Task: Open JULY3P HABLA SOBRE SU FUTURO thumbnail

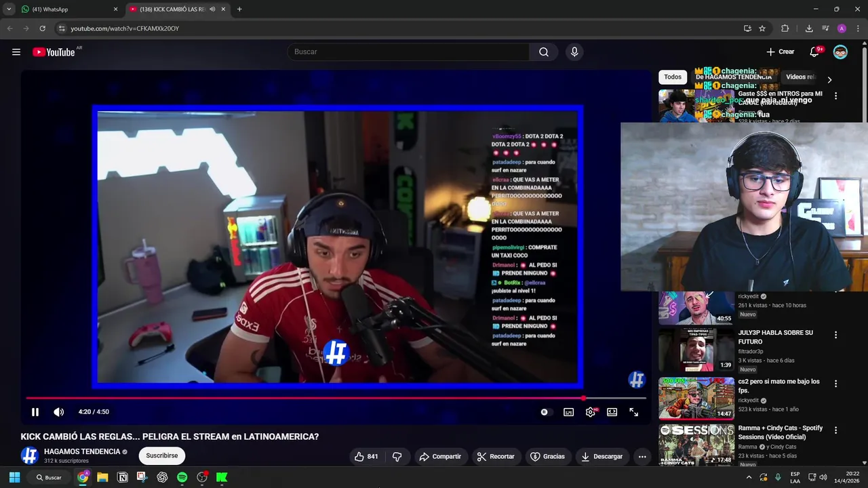Action: pyautogui.click(x=696, y=350)
